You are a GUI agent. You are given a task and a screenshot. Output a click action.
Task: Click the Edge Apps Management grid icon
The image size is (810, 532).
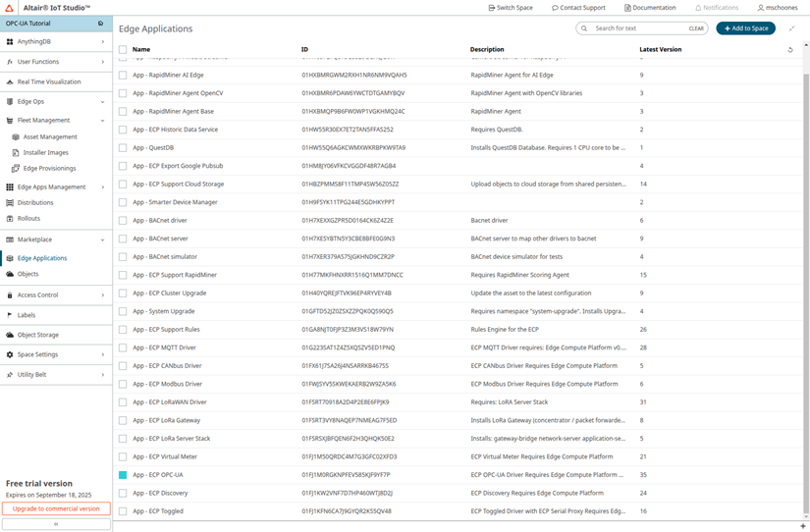[9, 186]
